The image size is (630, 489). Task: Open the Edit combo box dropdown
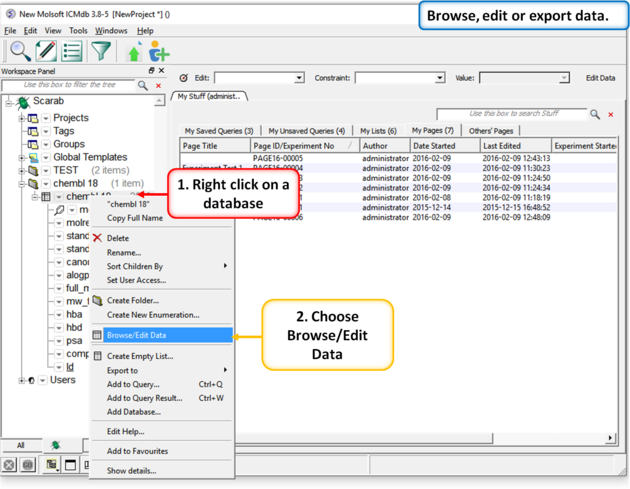point(298,78)
